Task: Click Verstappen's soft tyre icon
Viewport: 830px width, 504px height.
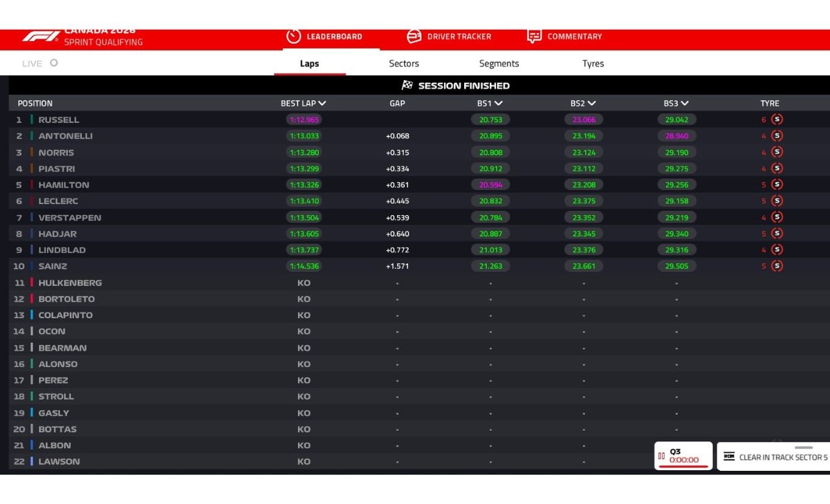Action: pyautogui.click(x=777, y=217)
